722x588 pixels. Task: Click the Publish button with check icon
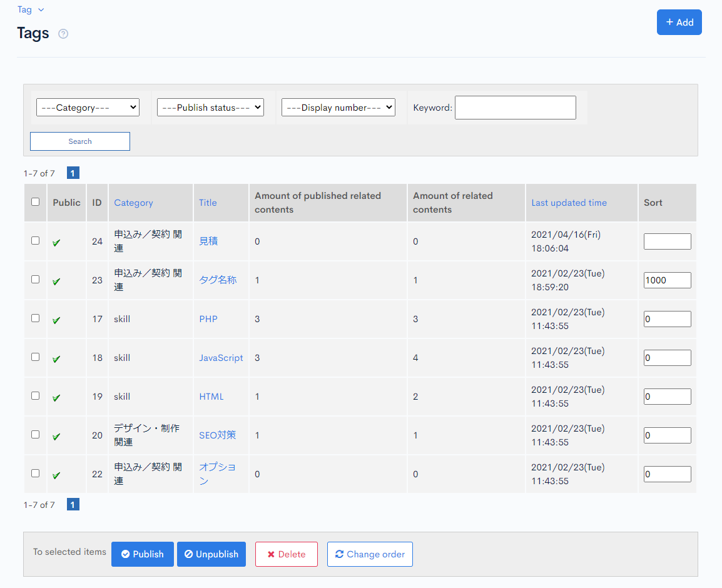(142, 554)
